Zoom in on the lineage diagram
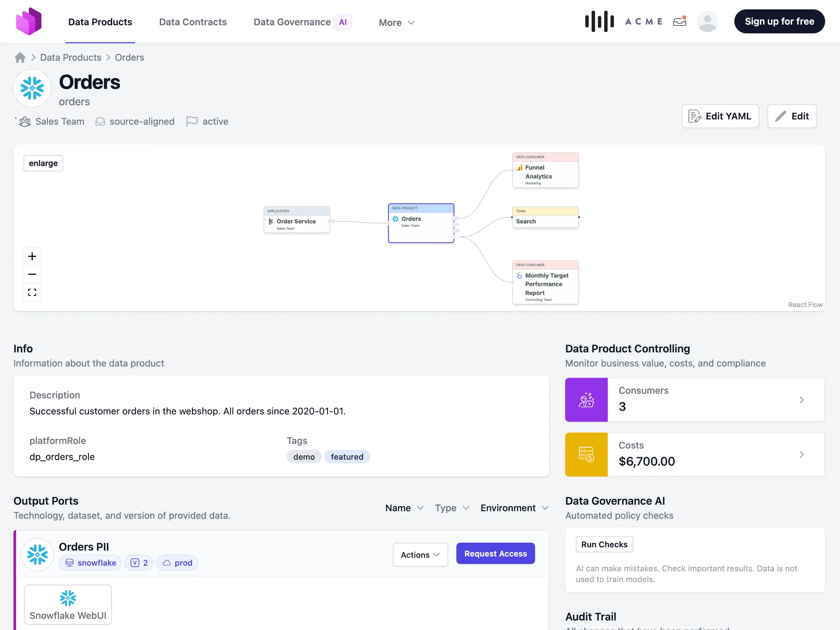This screenshot has height=630, width=840. (32, 256)
